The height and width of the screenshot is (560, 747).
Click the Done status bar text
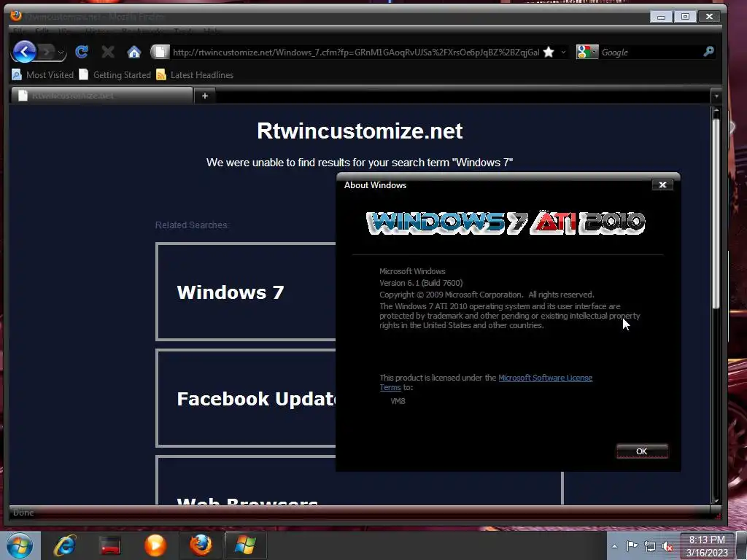pyautogui.click(x=23, y=513)
